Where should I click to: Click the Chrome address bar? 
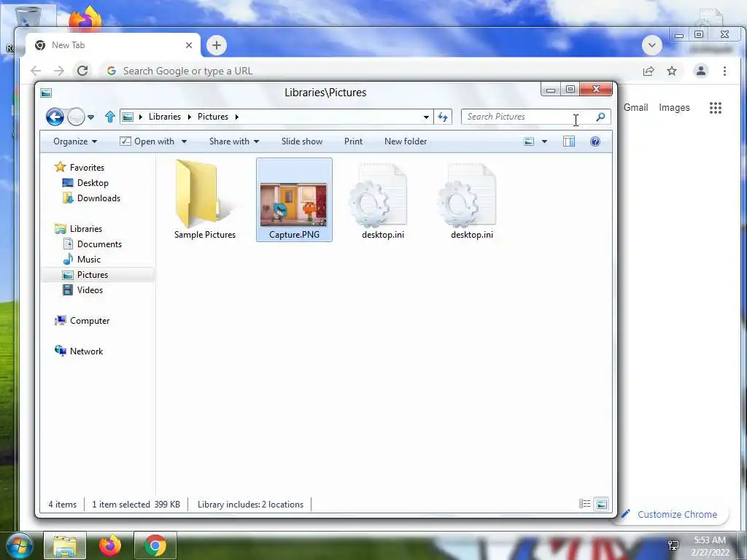pos(371,71)
